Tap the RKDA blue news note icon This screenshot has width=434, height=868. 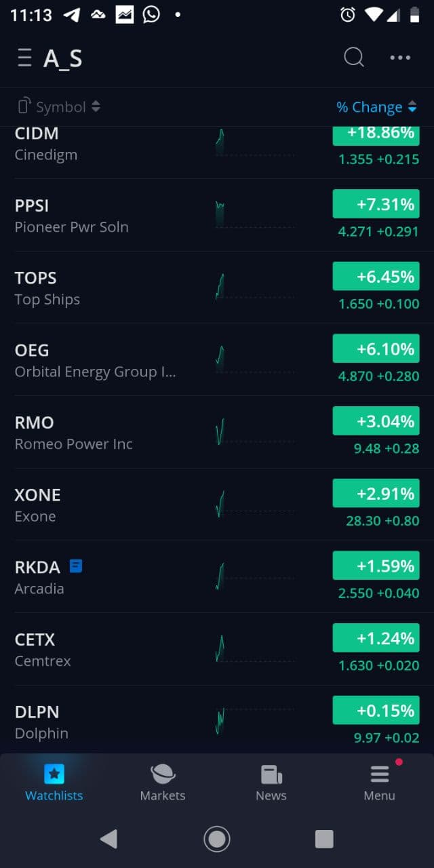point(76,566)
